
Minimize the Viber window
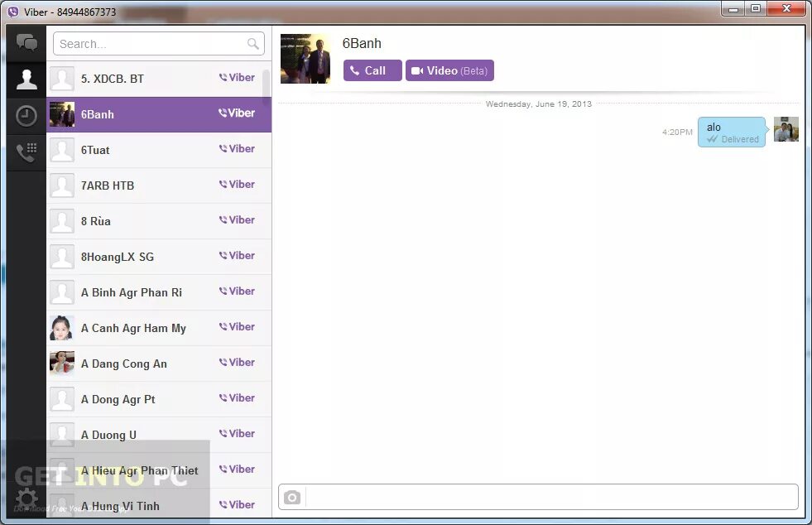click(733, 9)
